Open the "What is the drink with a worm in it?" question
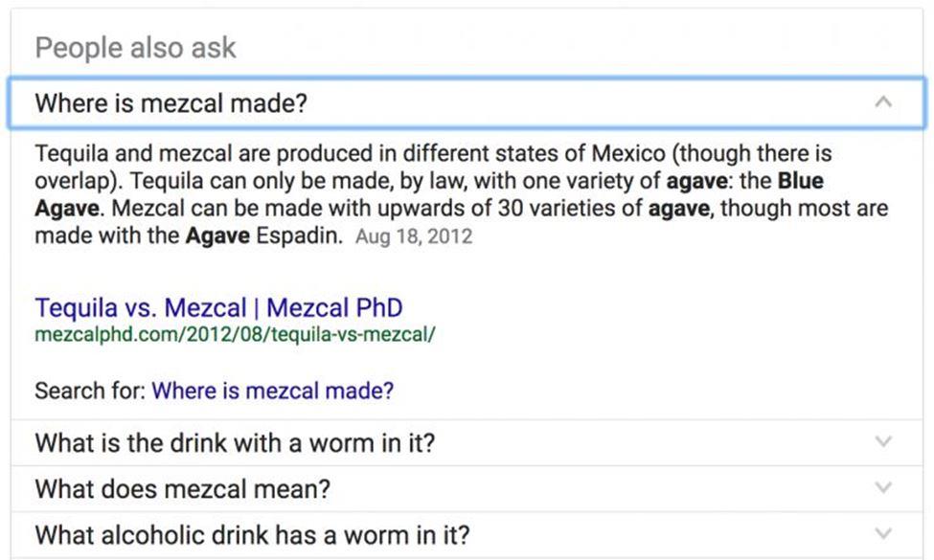Image resolution: width=934 pixels, height=560 pixels. click(x=235, y=443)
